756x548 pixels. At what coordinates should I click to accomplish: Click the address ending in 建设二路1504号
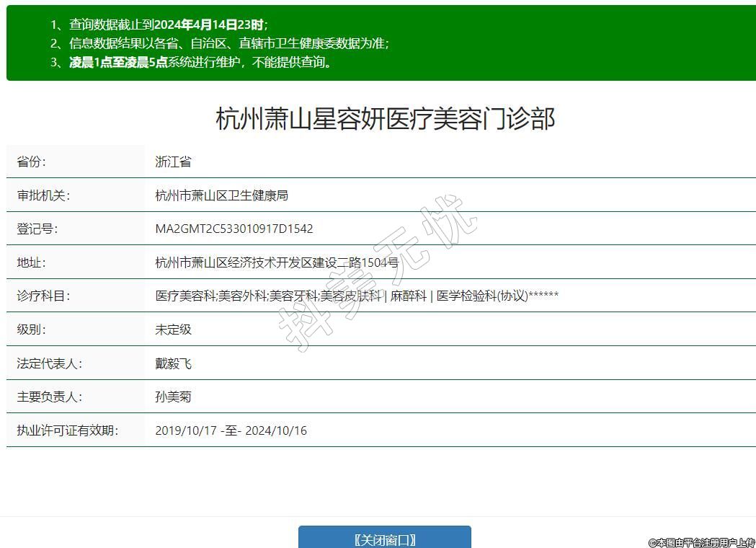277,262
